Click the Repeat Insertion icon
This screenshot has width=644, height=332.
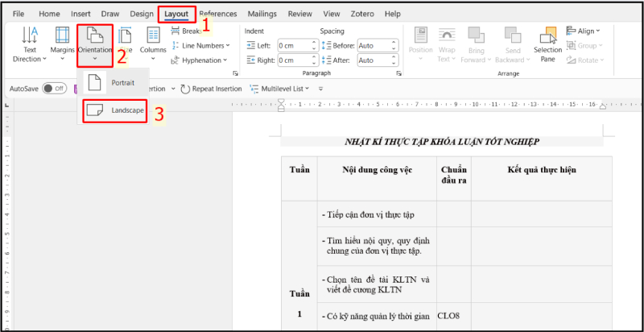click(x=186, y=89)
